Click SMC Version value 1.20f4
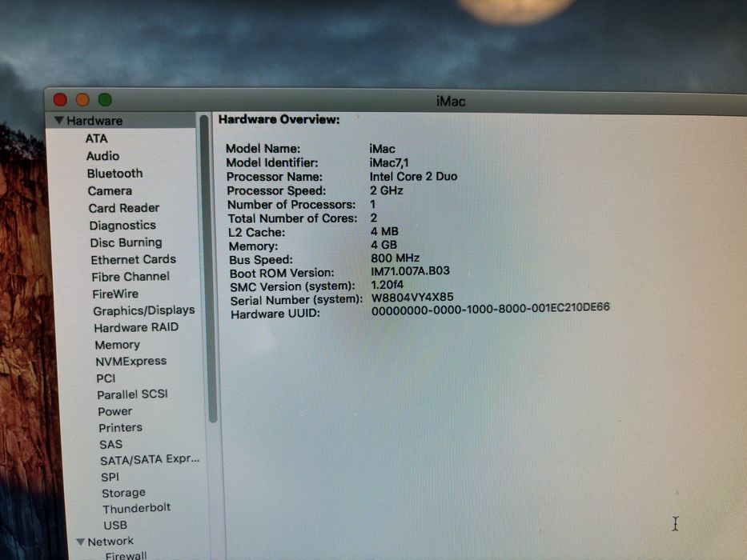Image resolution: width=747 pixels, height=560 pixels. point(387,285)
